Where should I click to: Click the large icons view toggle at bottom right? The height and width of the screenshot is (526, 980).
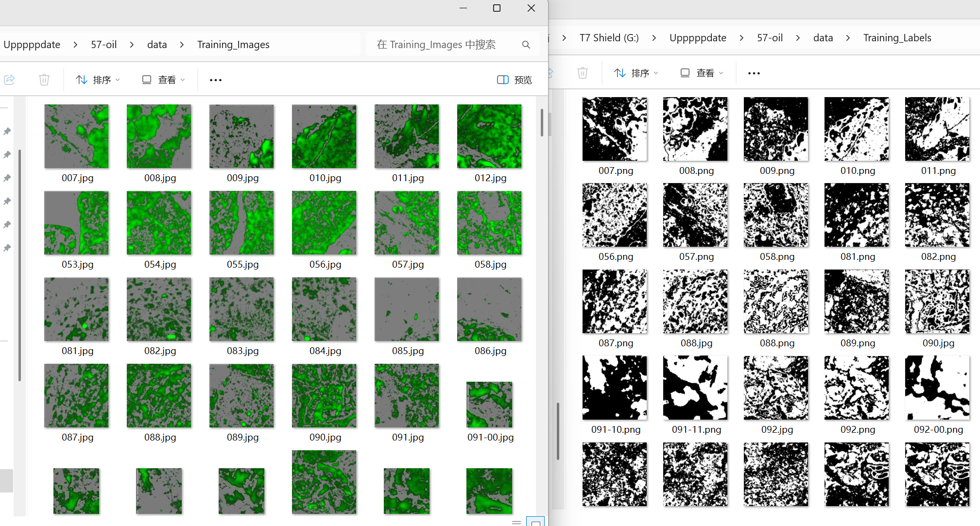tap(535, 522)
